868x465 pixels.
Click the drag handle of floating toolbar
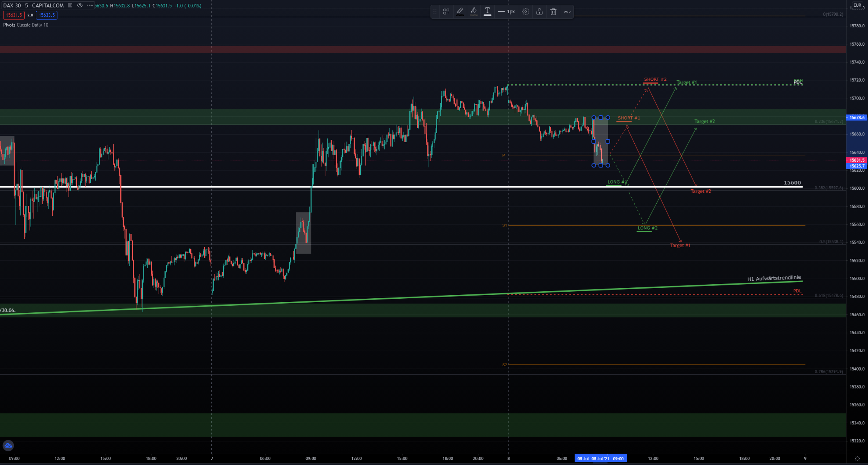435,12
